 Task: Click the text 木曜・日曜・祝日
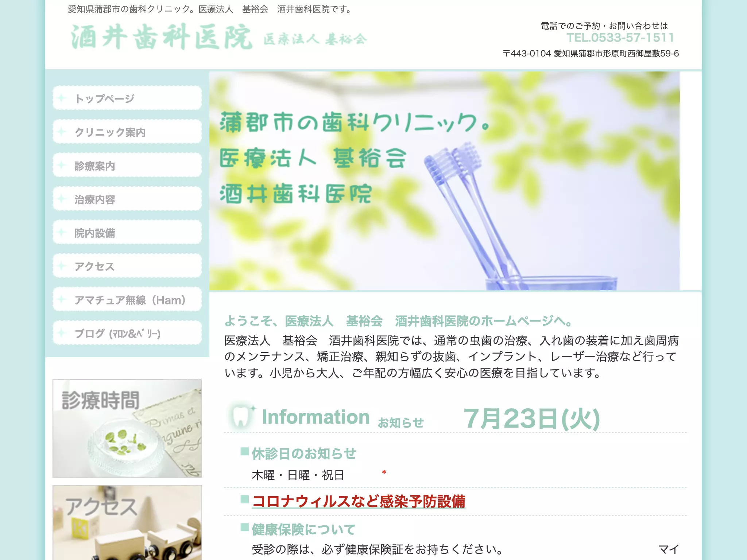point(298,475)
